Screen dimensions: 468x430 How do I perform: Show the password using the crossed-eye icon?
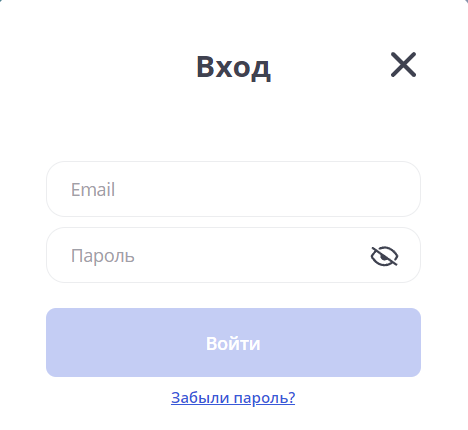384,256
